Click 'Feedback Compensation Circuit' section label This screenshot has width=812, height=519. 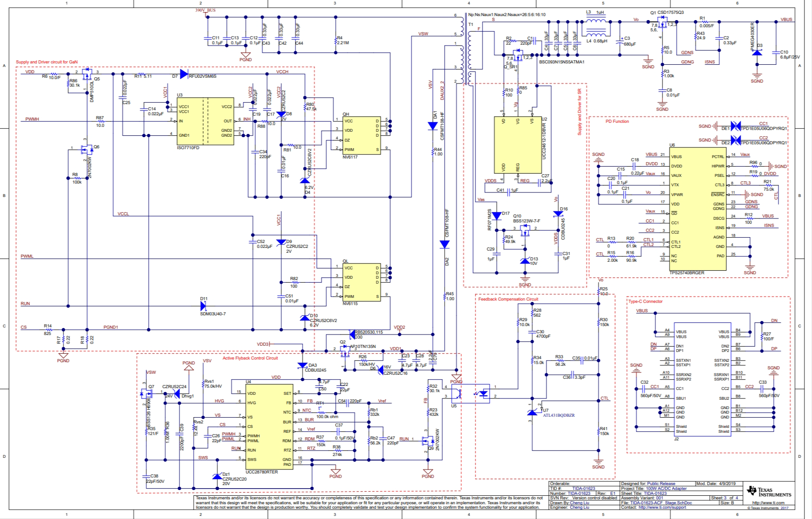508,299
